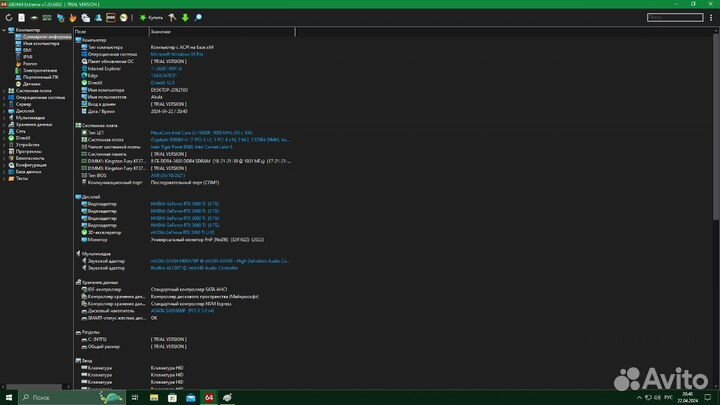The width and height of the screenshot is (720, 405).
Task: Select Суммарная информация in the tree
Action: (47, 37)
